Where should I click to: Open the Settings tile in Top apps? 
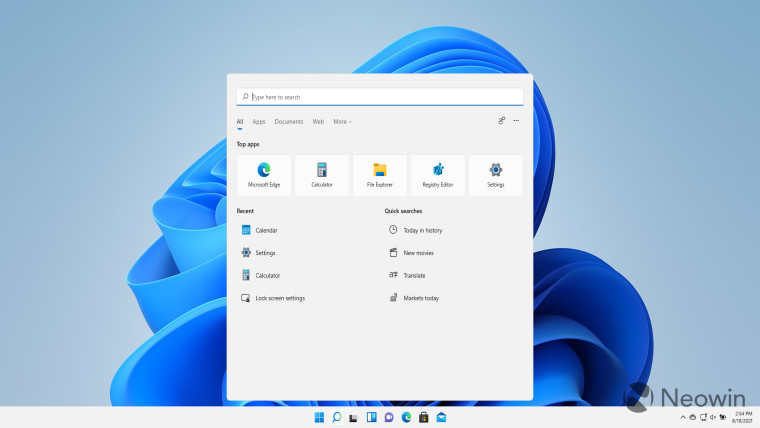tap(495, 175)
